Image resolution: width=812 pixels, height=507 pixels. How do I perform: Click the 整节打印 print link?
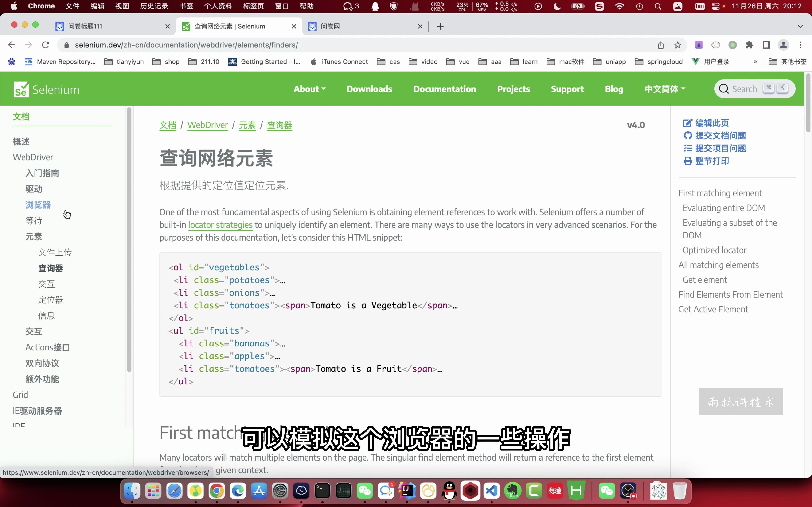[x=711, y=161]
